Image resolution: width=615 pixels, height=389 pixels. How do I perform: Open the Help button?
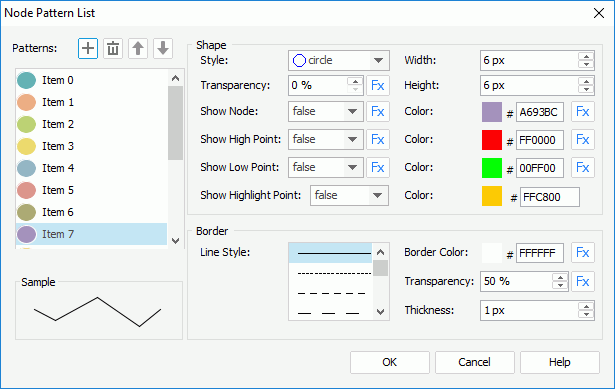[x=560, y=362]
